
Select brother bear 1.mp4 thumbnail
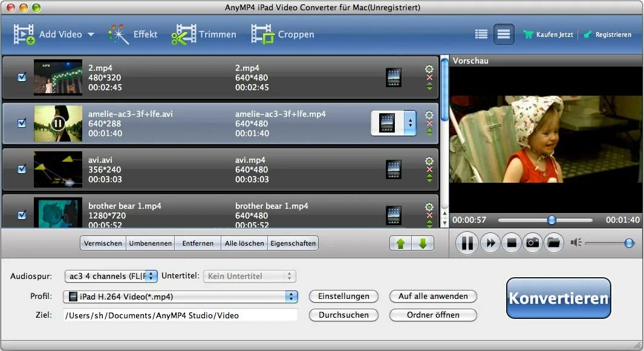pos(58,212)
